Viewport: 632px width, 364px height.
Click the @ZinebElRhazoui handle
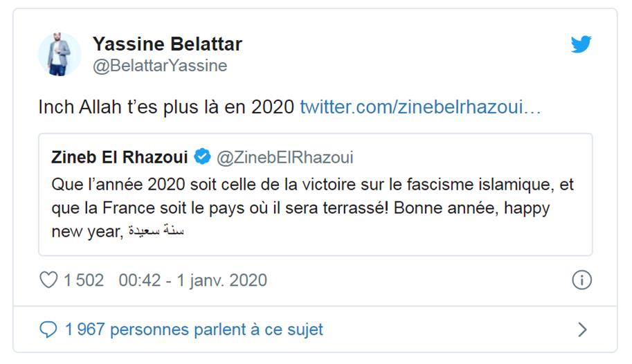(x=285, y=158)
